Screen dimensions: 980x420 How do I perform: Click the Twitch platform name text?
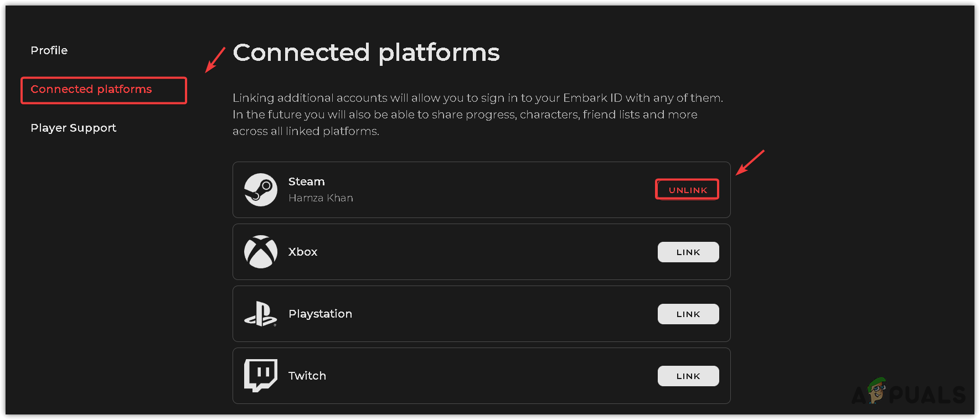tap(307, 376)
